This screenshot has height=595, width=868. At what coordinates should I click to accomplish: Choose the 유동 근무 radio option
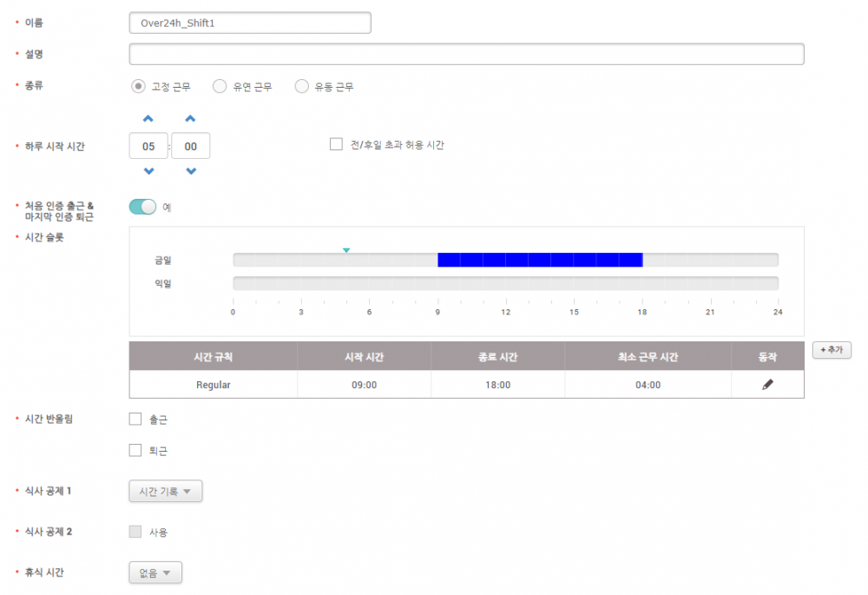(x=302, y=86)
